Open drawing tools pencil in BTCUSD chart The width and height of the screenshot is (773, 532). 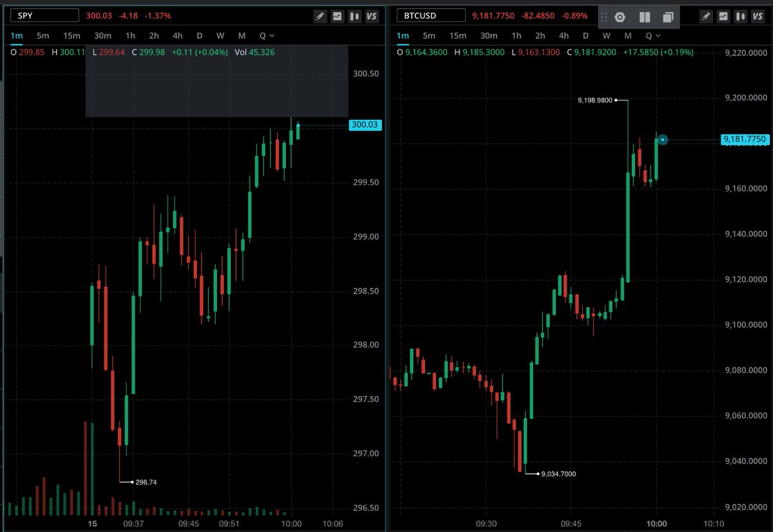(x=707, y=15)
